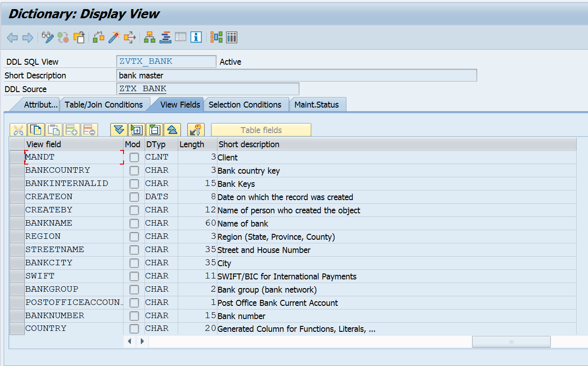
Task: Toggle Display/Change mode with the glasses-pencil icon
Action: [47, 37]
